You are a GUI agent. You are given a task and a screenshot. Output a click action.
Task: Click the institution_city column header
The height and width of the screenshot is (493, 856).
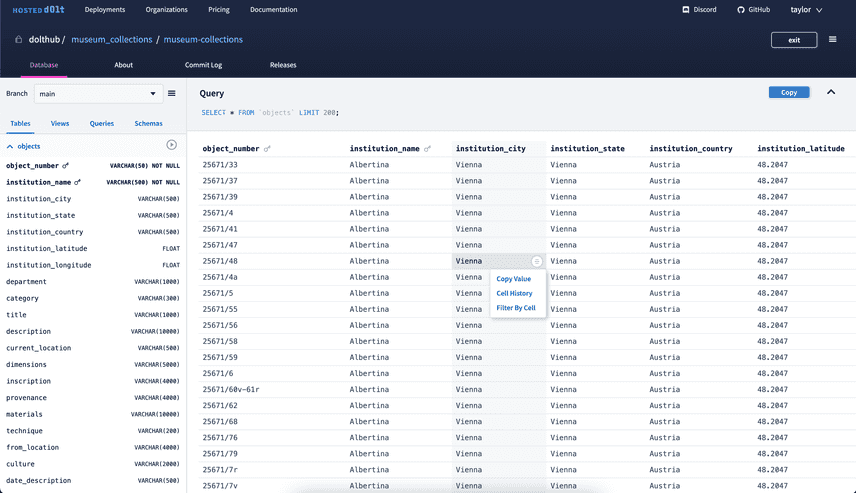pyautogui.click(x=491, y=149)
